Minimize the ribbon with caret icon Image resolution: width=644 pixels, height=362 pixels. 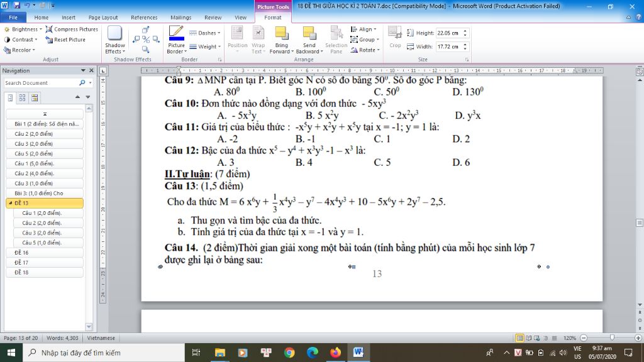tap(628, 17)
